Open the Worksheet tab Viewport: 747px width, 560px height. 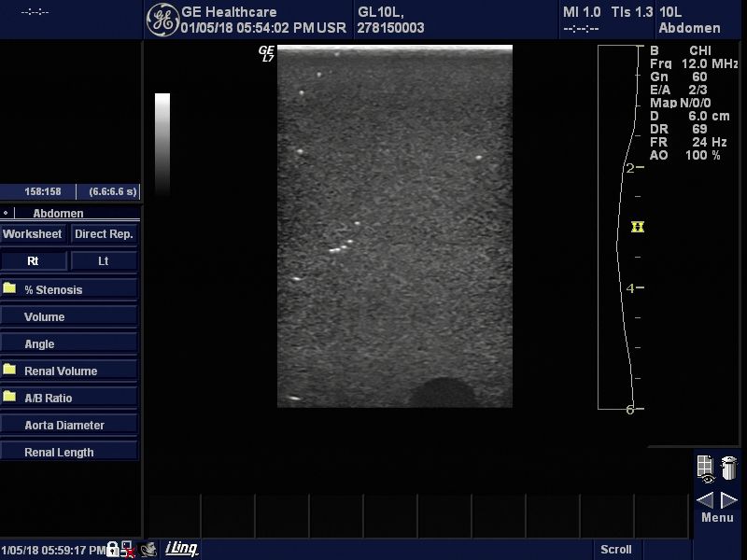[x=33, y=234]
